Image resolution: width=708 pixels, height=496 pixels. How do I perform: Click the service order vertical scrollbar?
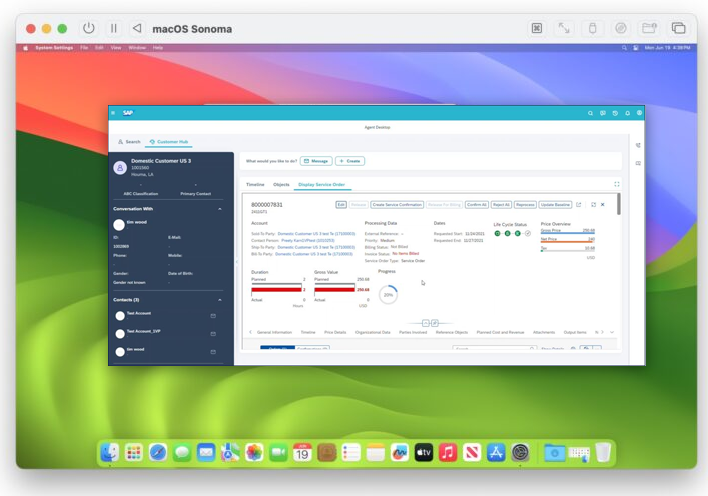click(618, 204)
